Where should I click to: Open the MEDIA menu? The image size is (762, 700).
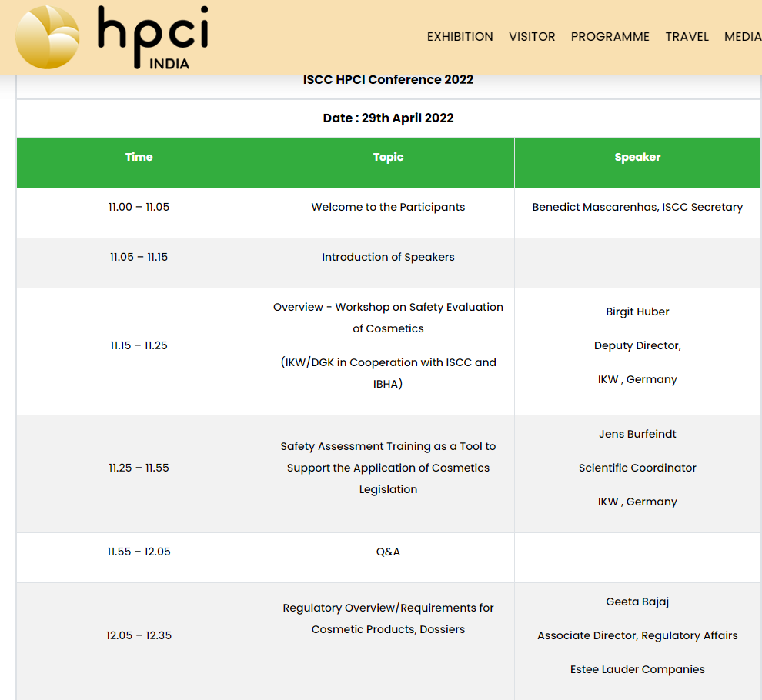743,37
